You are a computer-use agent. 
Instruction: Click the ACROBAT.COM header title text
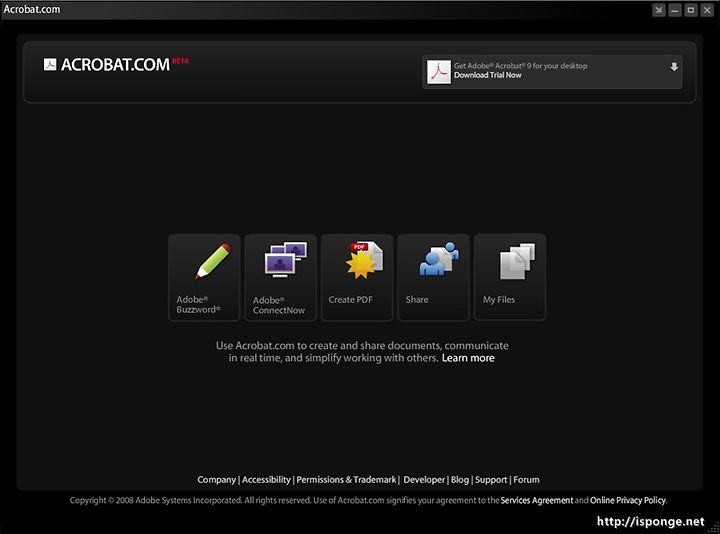click(x=115, y=65)
